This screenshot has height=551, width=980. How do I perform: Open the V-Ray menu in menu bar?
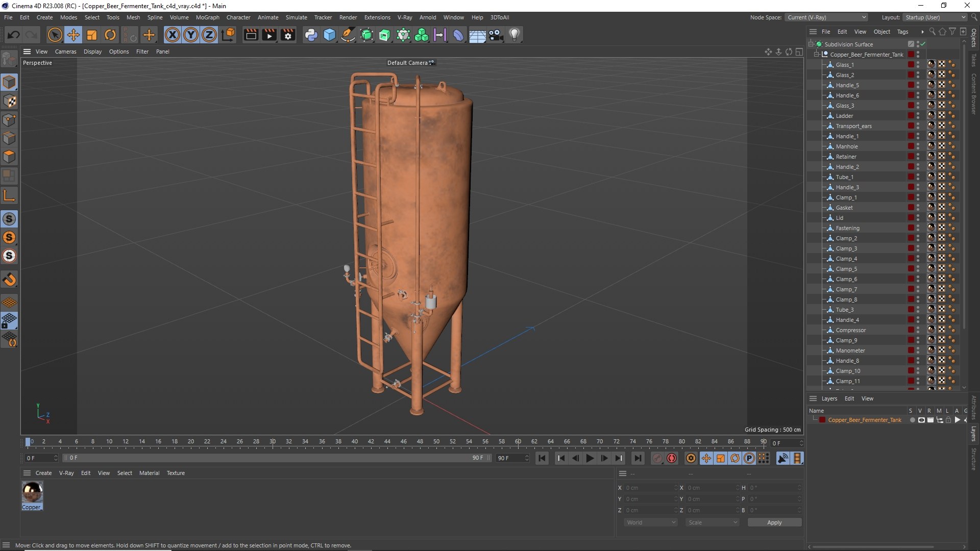coord(405,17)
